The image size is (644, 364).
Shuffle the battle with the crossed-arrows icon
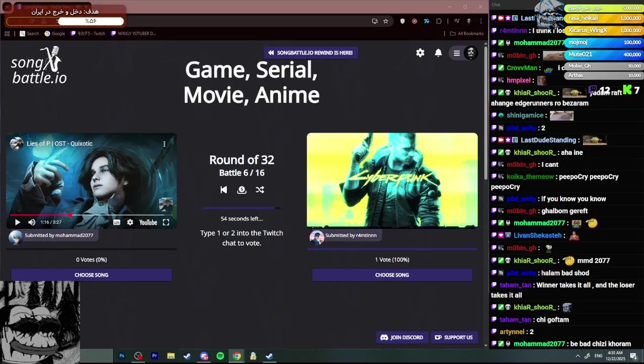click(260, 190)
